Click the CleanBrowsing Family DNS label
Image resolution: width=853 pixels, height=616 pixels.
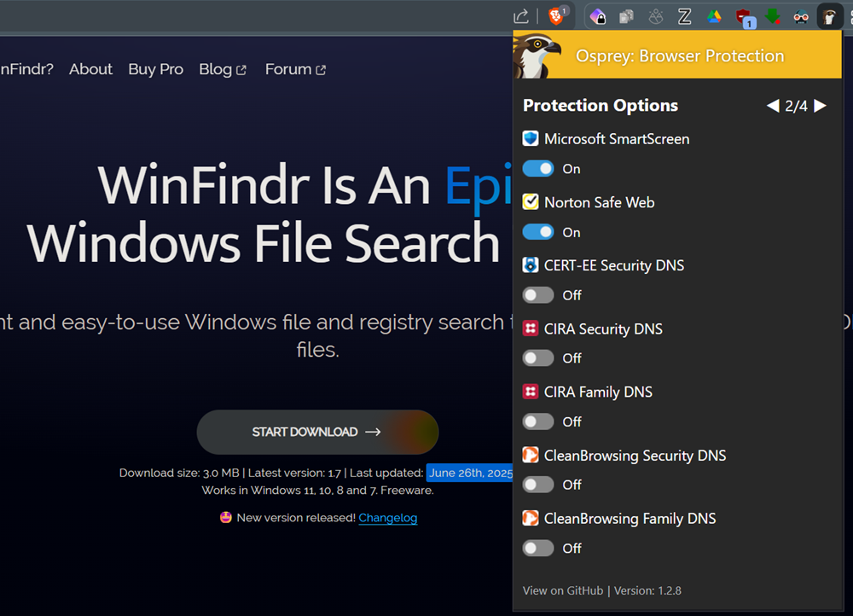pos(630,519)
